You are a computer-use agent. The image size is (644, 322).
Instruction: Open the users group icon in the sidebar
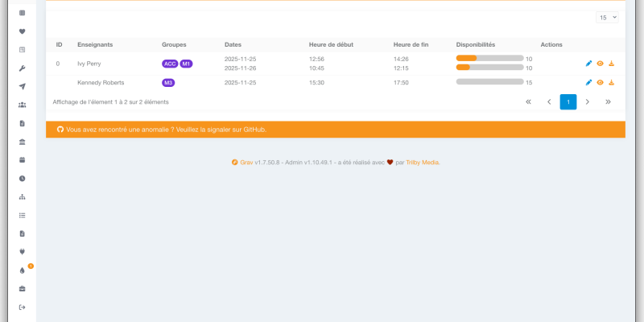click(23, 105)
